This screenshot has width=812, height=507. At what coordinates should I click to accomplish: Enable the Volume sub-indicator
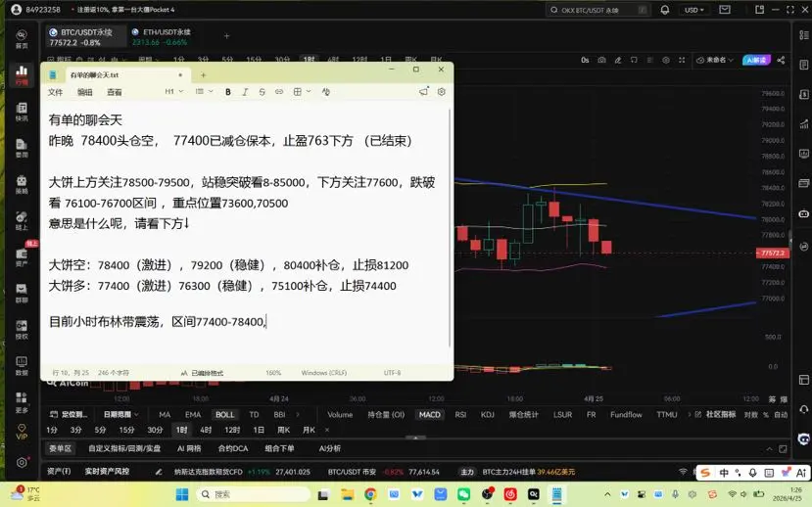pos(340,414)
